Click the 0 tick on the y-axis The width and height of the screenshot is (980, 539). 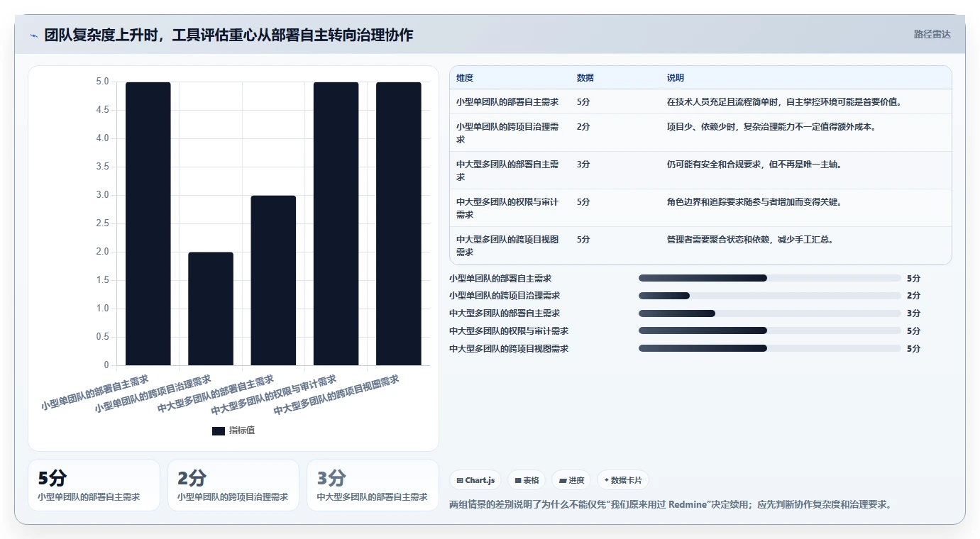106,365
